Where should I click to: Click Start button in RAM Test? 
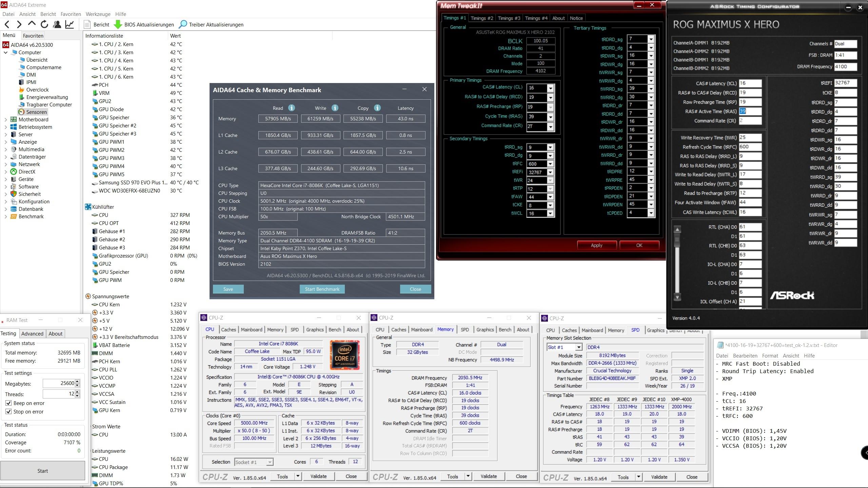tap(43, 471)
